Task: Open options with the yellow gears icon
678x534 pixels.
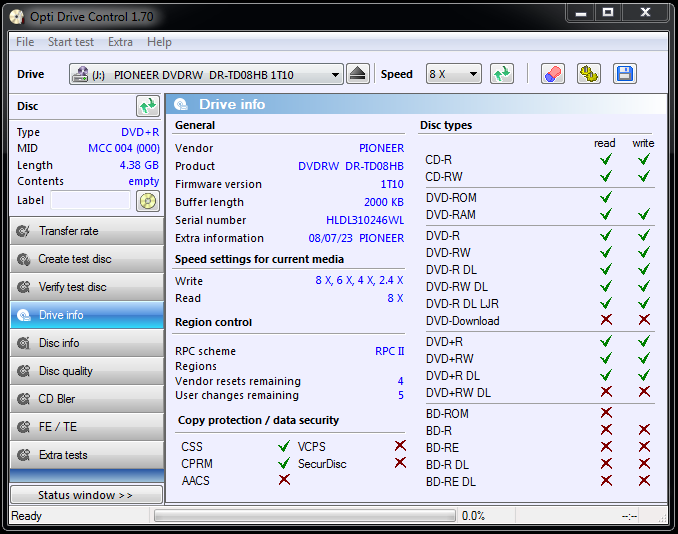Action: (x=588, y=74)
